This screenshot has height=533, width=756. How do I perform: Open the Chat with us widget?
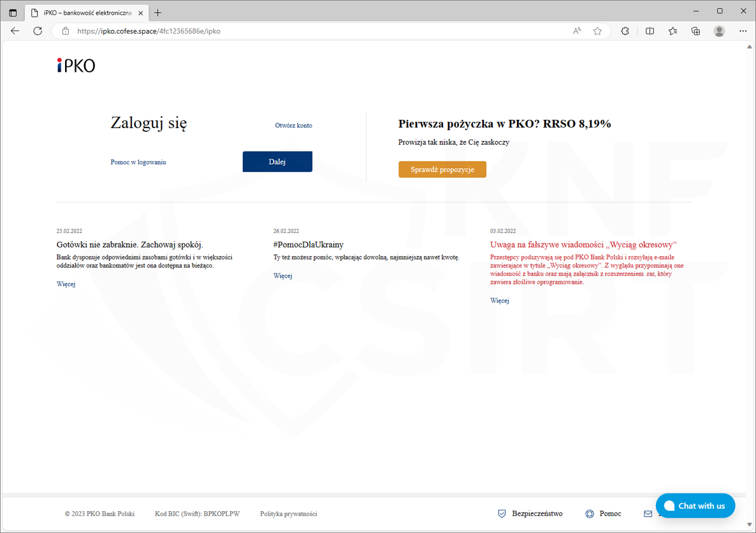[x=695, y=506]
